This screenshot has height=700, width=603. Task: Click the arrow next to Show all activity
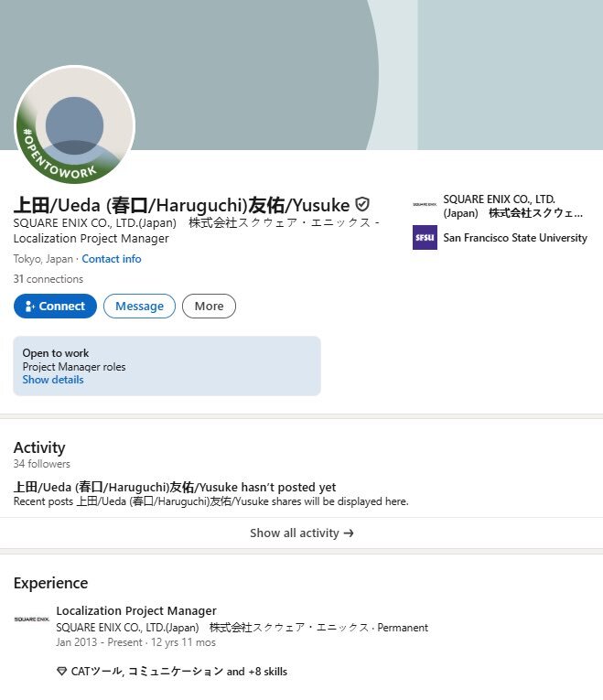coord(349,533)
